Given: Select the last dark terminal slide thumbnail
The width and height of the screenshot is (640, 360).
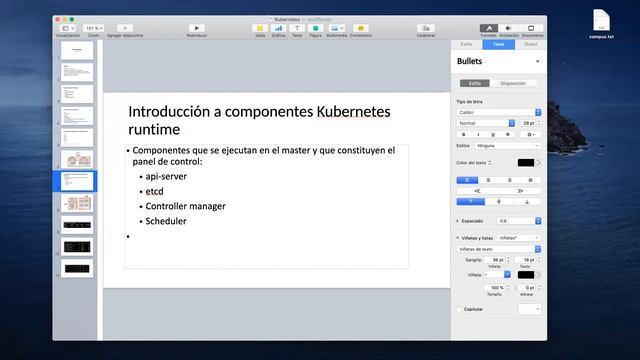Looking at the screenshot, I should (77, 268).
